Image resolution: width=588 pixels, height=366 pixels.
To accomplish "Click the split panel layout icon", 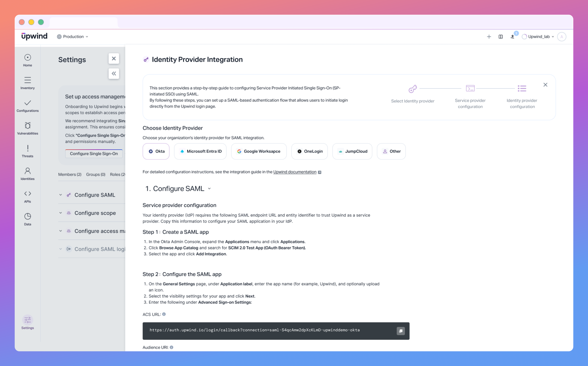I will (500, 36).
